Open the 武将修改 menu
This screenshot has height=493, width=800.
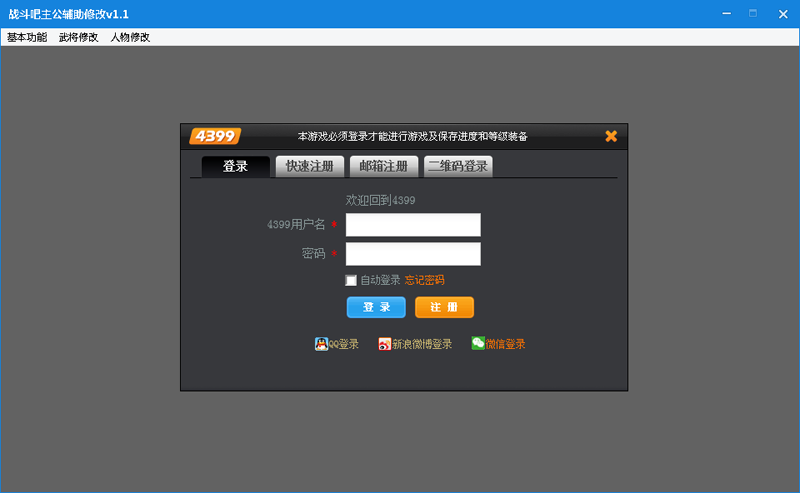79,37
